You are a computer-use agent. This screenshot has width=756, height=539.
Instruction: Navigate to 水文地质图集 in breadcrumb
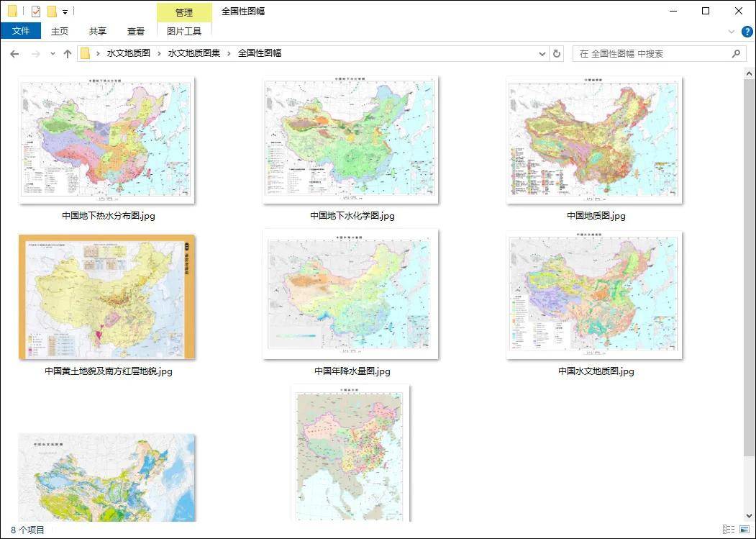(x=194, y=53)
